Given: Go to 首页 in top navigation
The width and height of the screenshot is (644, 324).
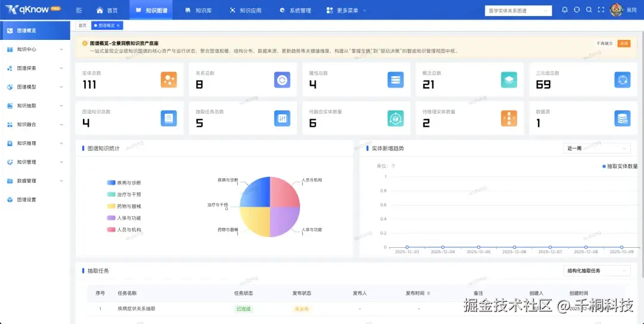Looking at the screenshot, I should tap(107, 10).
